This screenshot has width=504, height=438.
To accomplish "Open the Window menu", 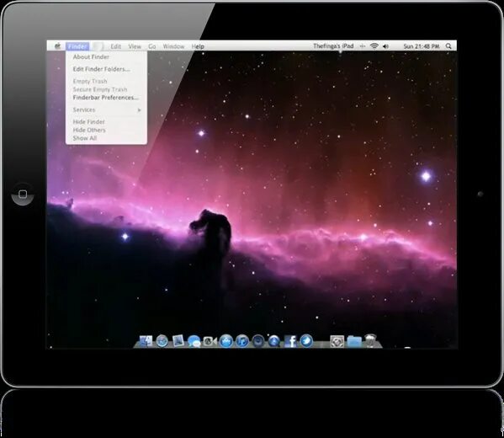I will click(x=173, y=46).
